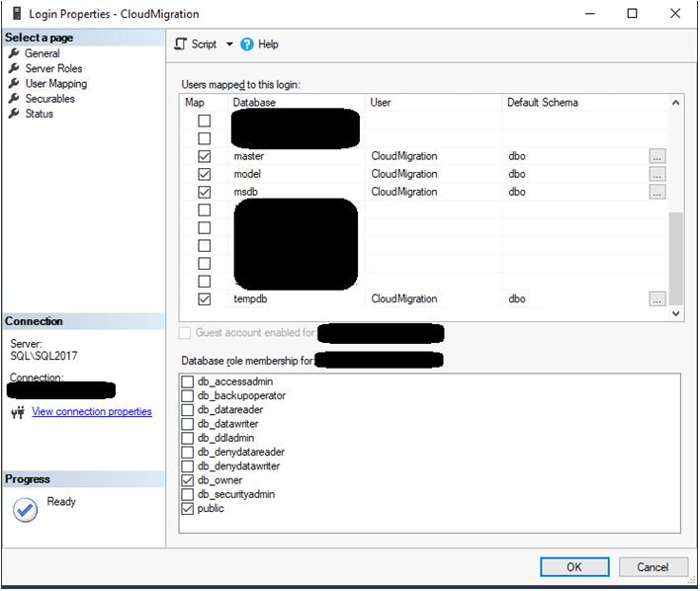Image resolution: width=700 pixels, height=591 pixels.
Task: Uncheck the model database map checkbox
Action: click(204, 174)
